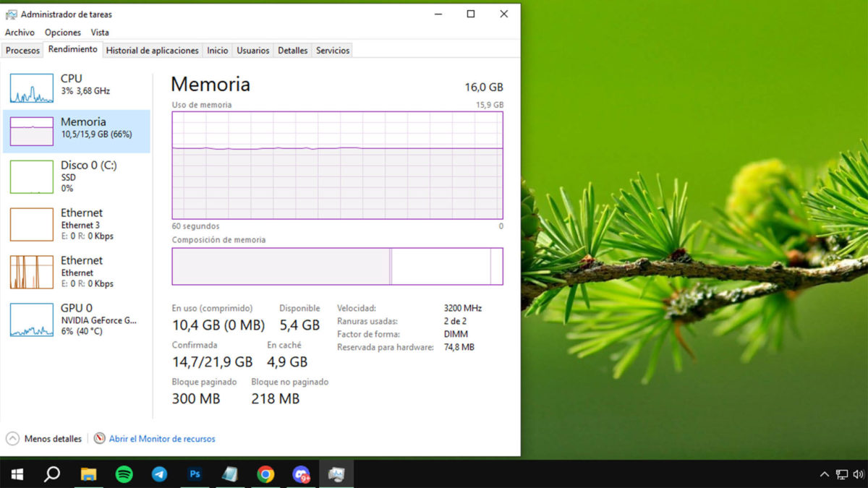Open network status tray icon
Image resolution: width=868 pixels, height=488 pixels.
pyautogui.click(x=841, y=475)
